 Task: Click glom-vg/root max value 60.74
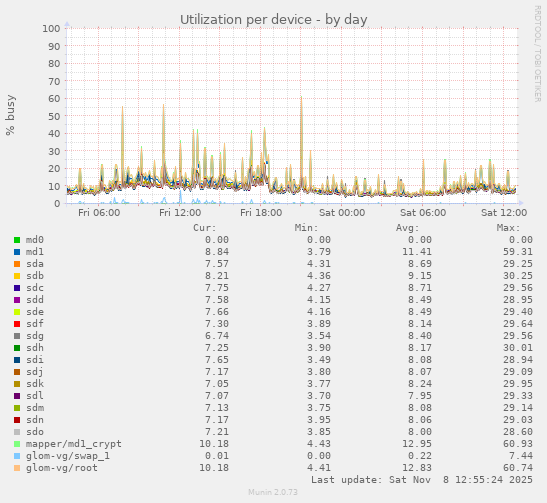click(518, 468)
